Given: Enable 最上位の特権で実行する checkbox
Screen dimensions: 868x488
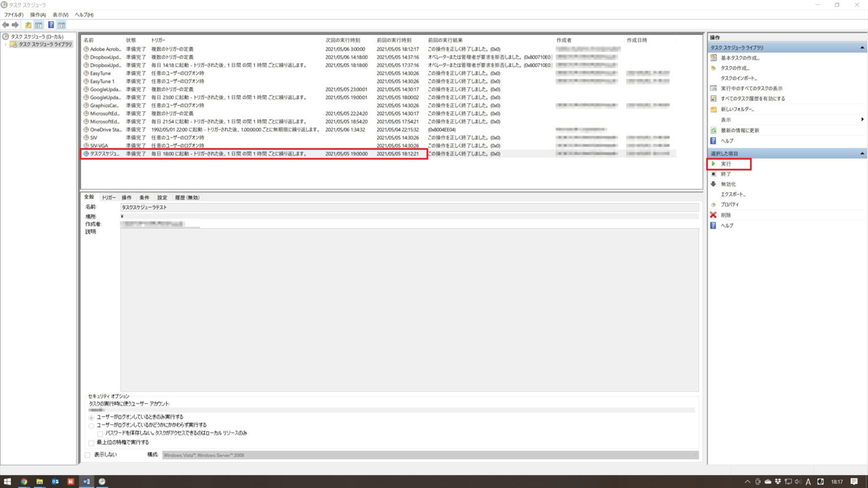Looking at the screenshot, I should [92, 442].
